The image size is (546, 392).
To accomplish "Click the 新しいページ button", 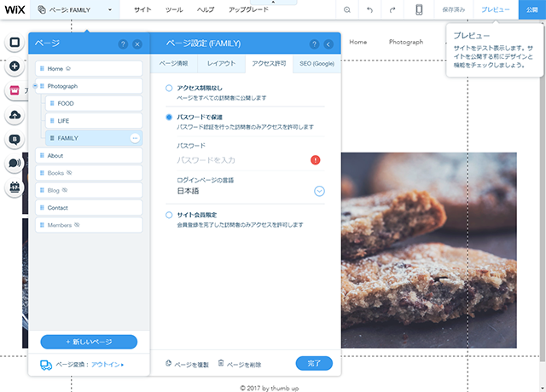I will point(89,342).
